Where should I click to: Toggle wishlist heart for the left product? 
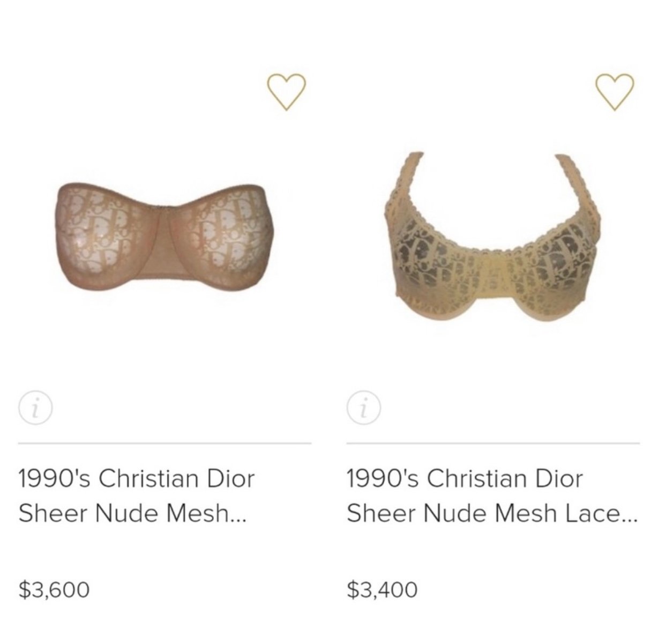point(286,92)
